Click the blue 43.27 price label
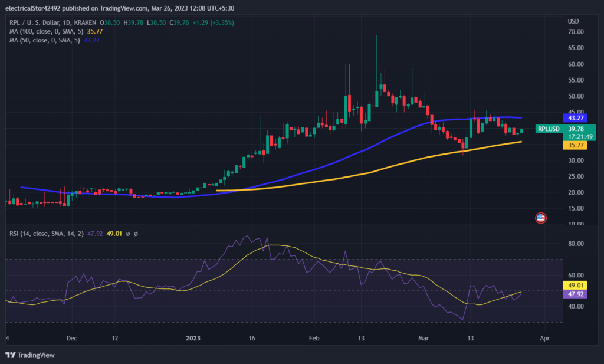Image resolution: width=604 pixels, height=364 pixels. [x=575, y=118]
